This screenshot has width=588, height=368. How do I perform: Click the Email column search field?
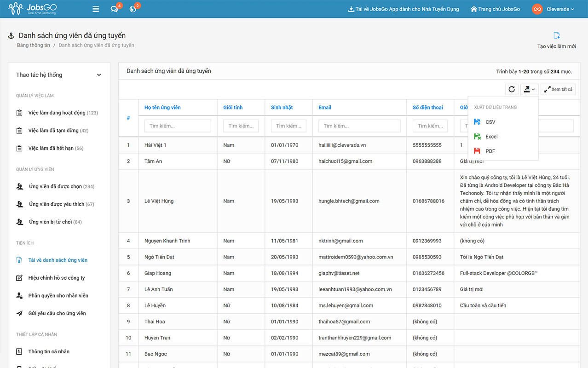pos(359,126)
